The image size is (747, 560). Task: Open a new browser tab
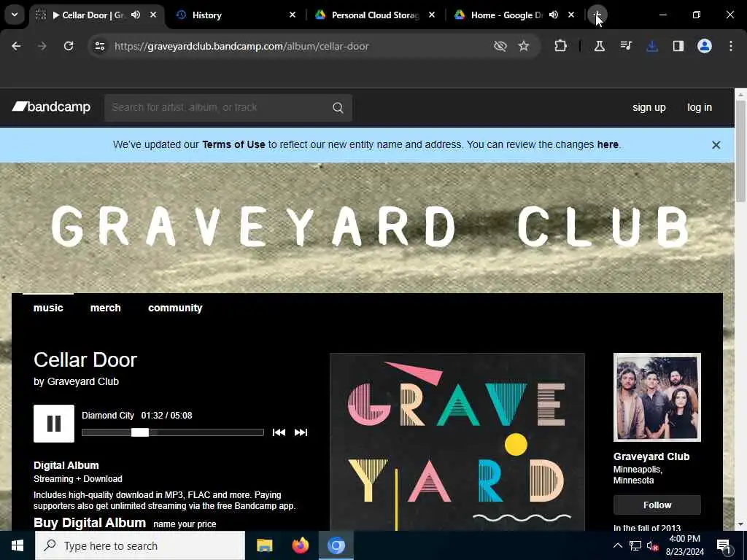pos(597,15)
